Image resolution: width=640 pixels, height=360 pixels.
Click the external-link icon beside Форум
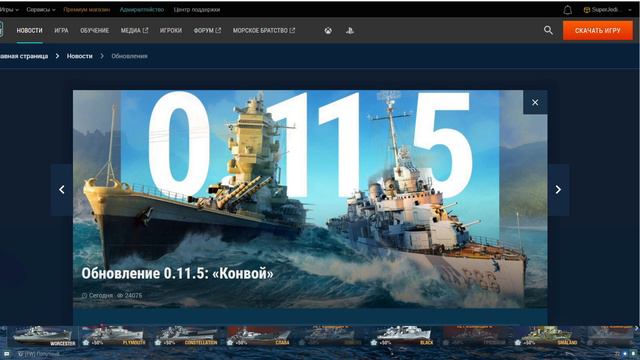(x=218, y=30)
